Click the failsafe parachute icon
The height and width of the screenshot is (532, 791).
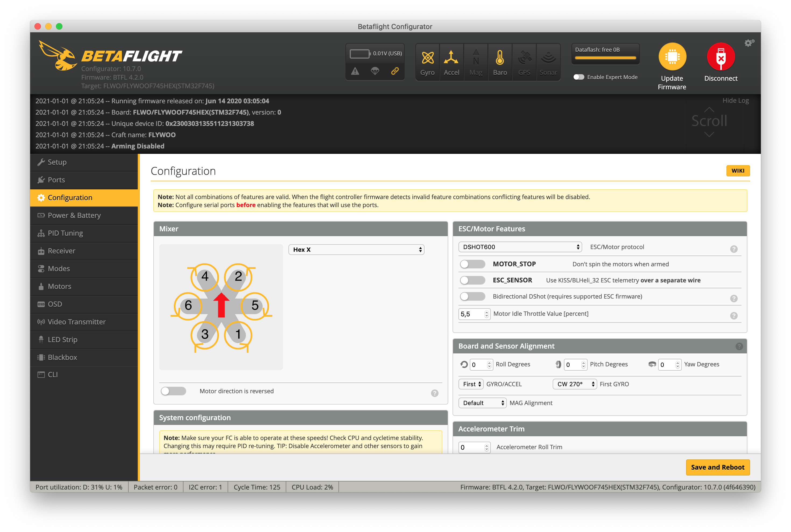(x=375, y=71)
